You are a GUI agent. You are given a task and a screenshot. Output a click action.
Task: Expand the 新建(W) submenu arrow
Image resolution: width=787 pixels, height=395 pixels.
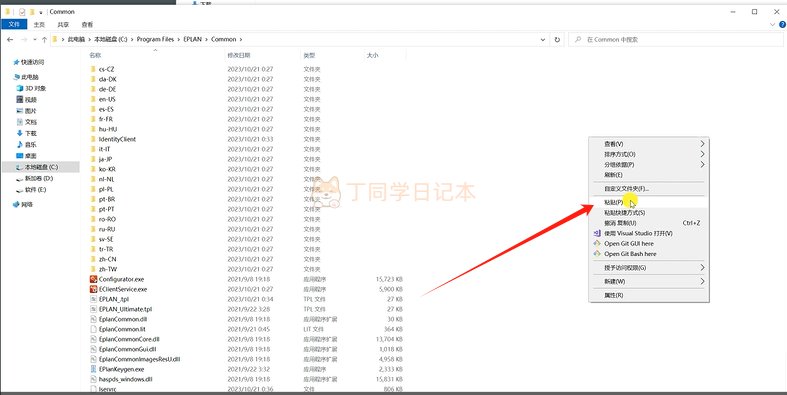click(702, 282)
